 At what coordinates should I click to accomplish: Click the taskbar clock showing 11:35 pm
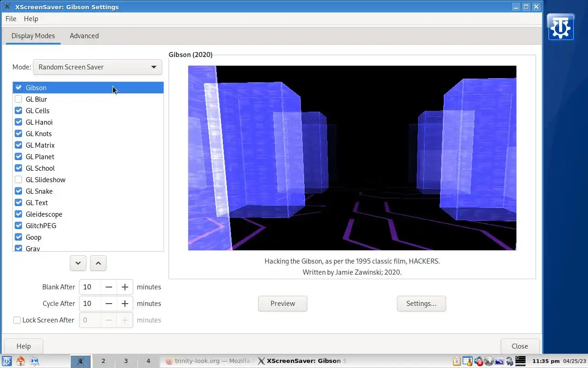(546, 361)
